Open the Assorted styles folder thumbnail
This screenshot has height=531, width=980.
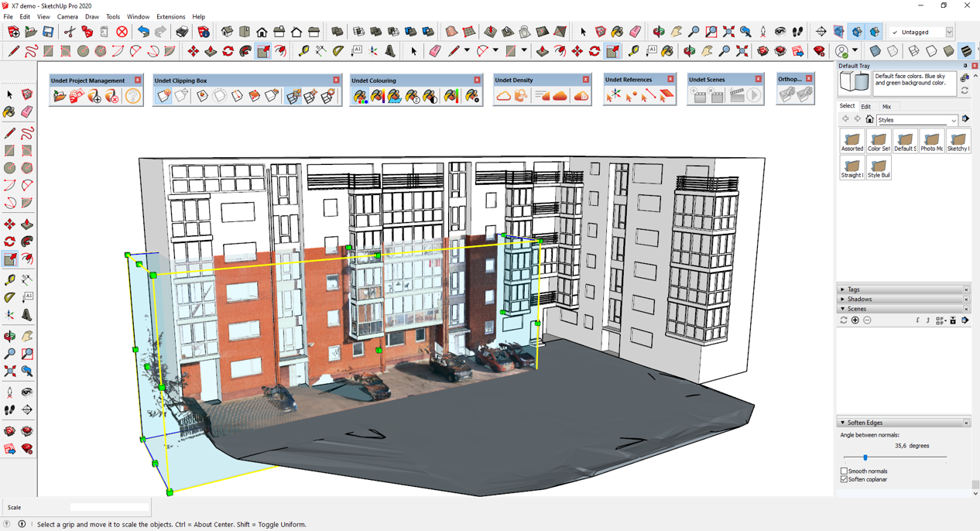coord(852,141)
